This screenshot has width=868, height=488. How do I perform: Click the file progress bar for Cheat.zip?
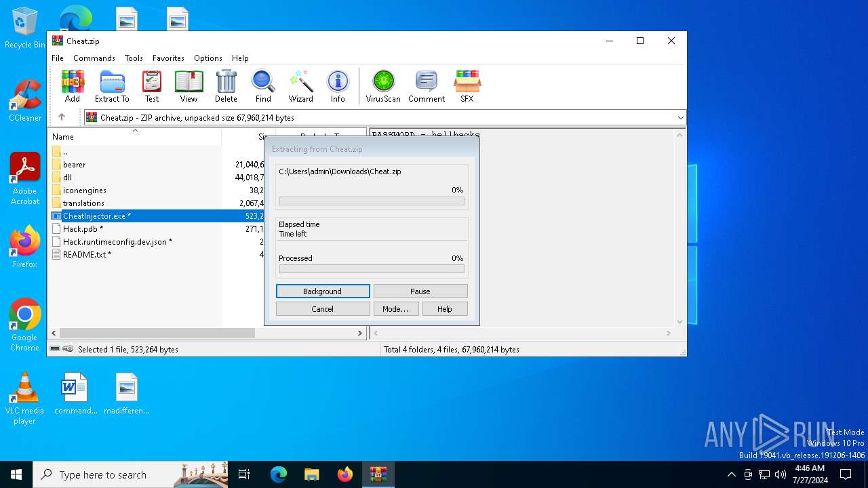click(372, 201)
